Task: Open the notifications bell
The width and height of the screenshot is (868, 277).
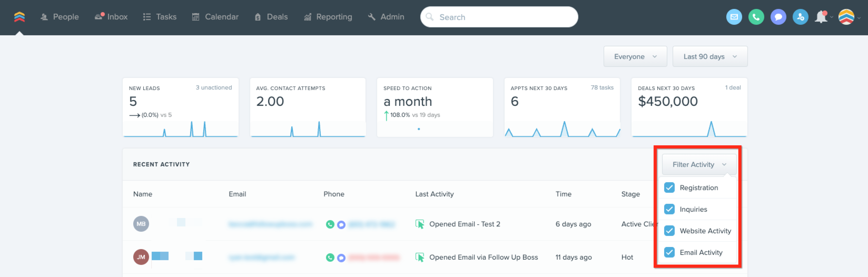Action: click(821, 17)
